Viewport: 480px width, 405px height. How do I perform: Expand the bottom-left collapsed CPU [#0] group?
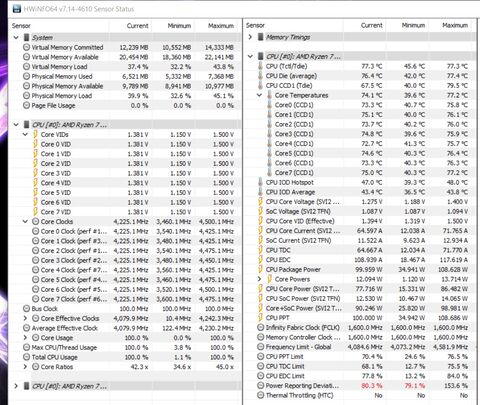16,386
